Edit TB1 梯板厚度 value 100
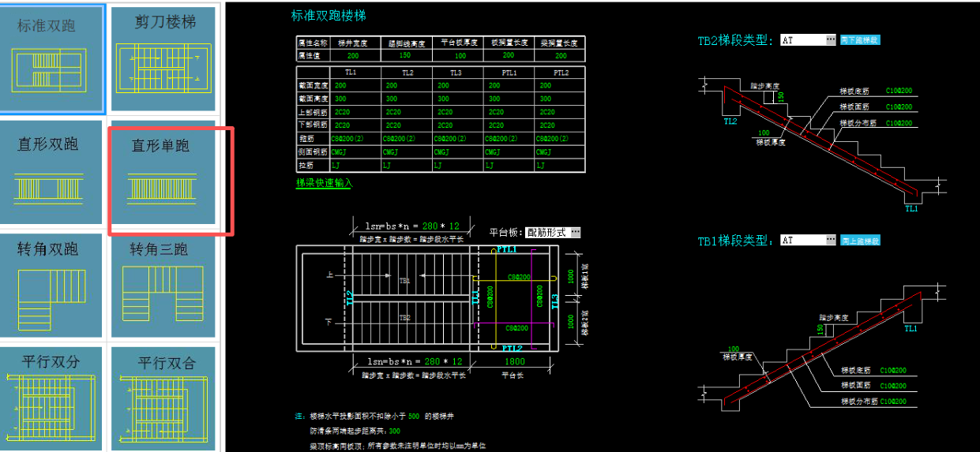Image resolution: width=980 pixels, height=452 pixels. click(x=734, y=349)
